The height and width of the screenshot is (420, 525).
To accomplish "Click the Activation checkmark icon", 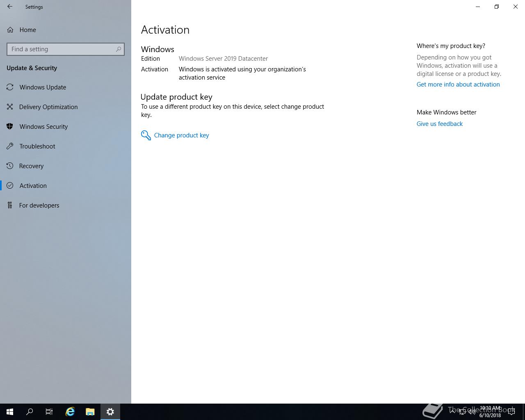I will coord(10,186).
